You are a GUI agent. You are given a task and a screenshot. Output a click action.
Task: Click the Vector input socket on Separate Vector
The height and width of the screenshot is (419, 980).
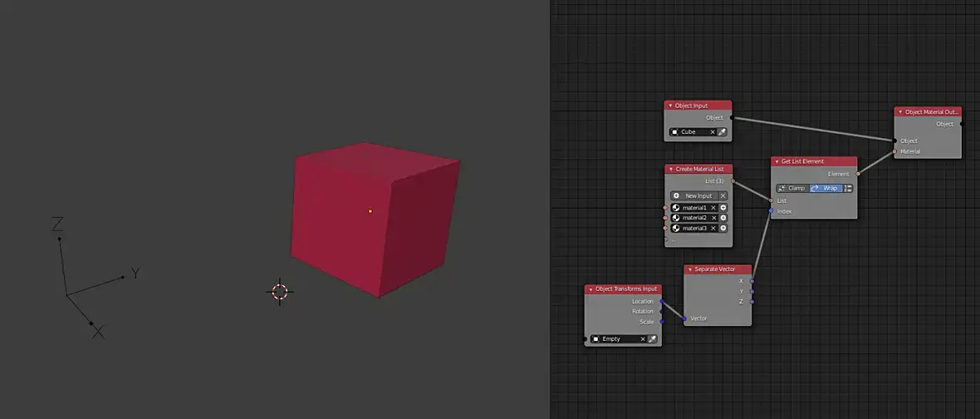coord(684,318)
